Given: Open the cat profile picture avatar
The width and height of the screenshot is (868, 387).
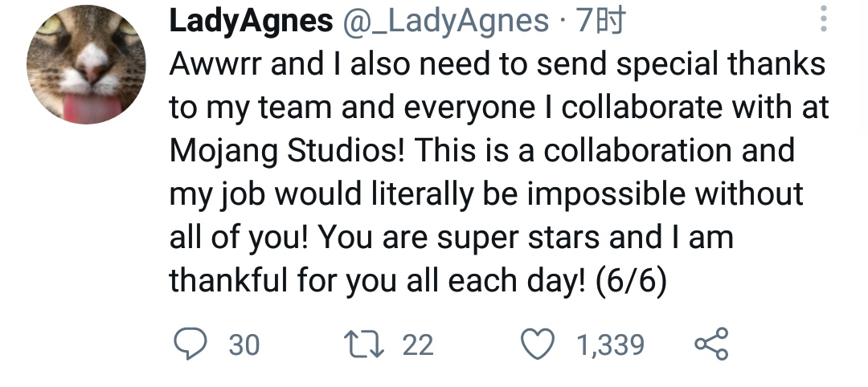Looking at the screenshot, I should (x=86, y=65).
